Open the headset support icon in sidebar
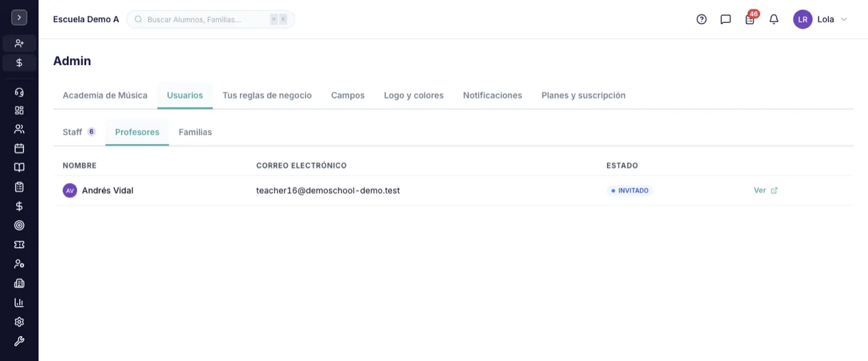Screen dimensions: 868x361 tap(19, 92)
